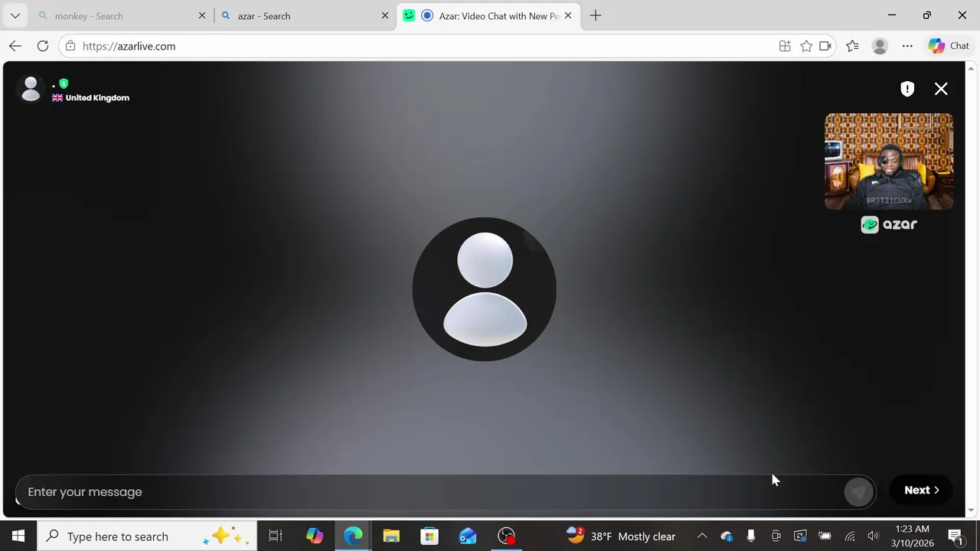Open the Meet Now tray icon
The image size is (980, 551).
[776, 536]
